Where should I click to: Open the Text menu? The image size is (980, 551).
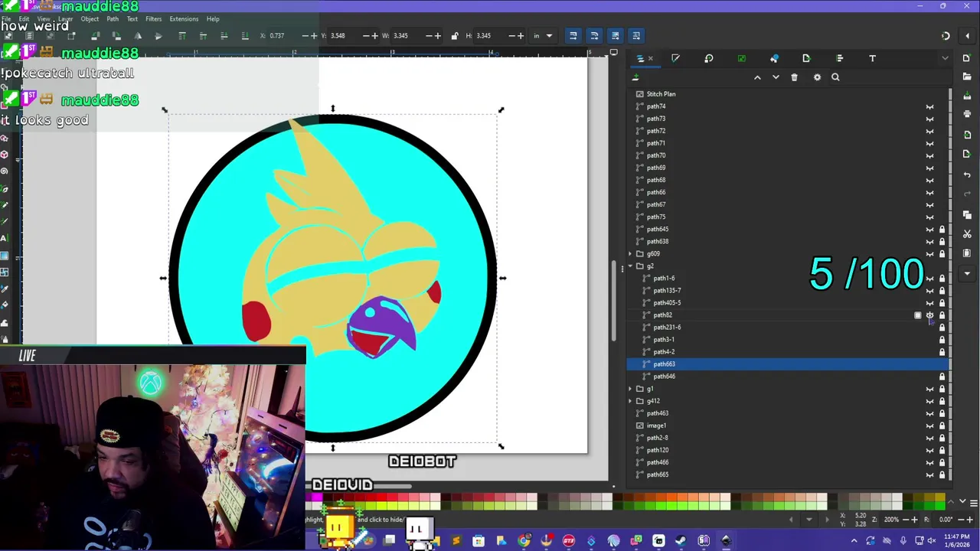click(x=132, y=19)
